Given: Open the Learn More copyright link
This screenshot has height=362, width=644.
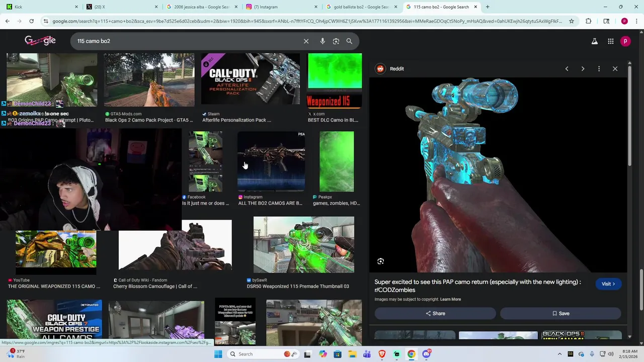Looking at the screenshot, I should coord(450,299).
